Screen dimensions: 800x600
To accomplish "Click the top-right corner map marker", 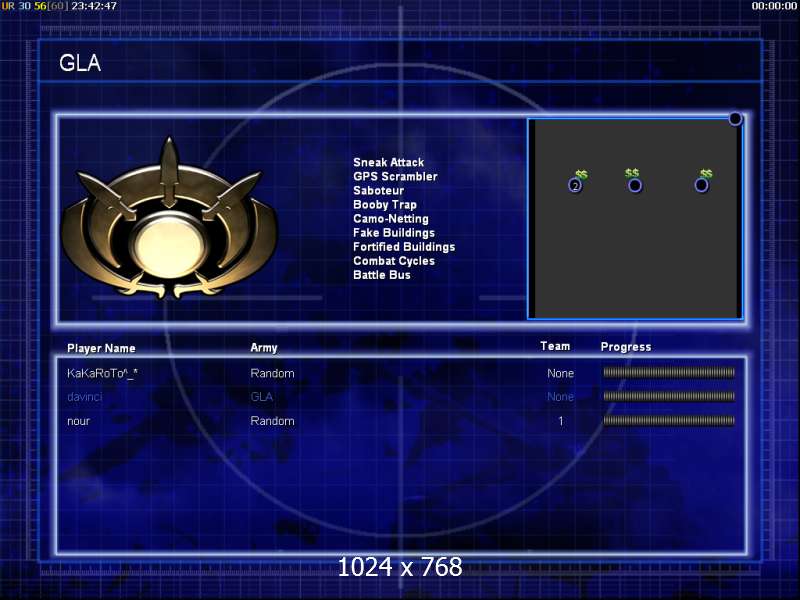I will click(x=735, y=119).
